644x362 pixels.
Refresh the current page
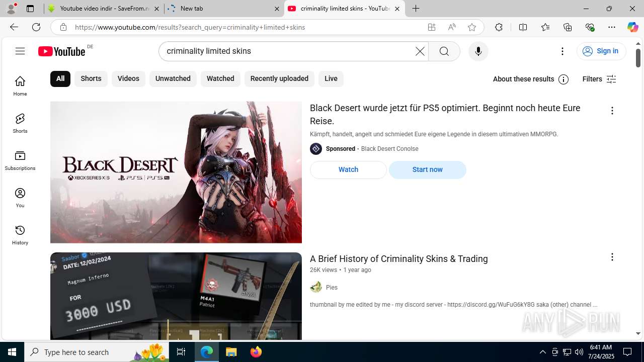click(x=36, y=27)
